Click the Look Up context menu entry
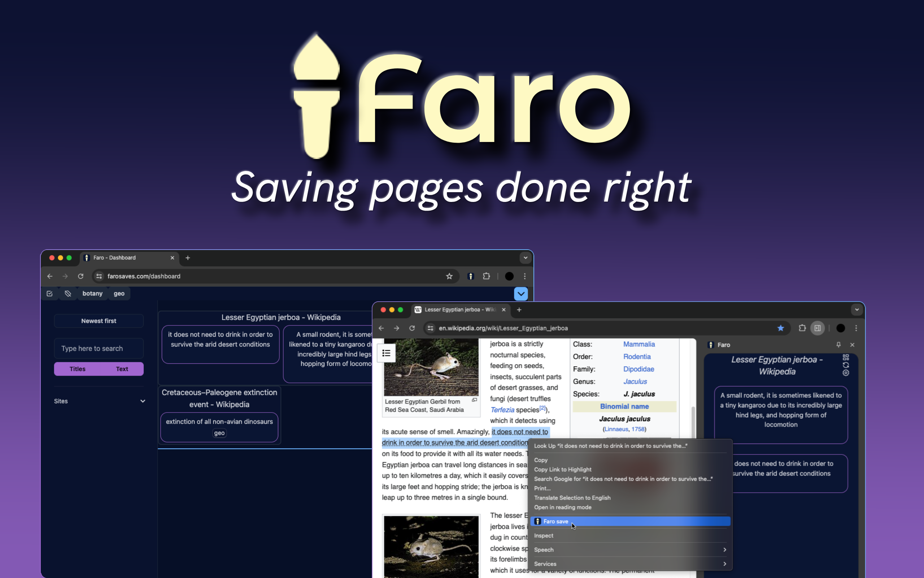 [x=630, y=446]
